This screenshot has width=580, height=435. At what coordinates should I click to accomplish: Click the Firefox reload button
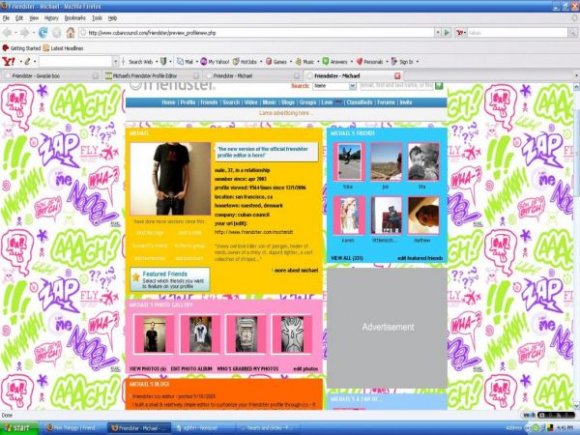pyautogui.click(x=43, y=33)
